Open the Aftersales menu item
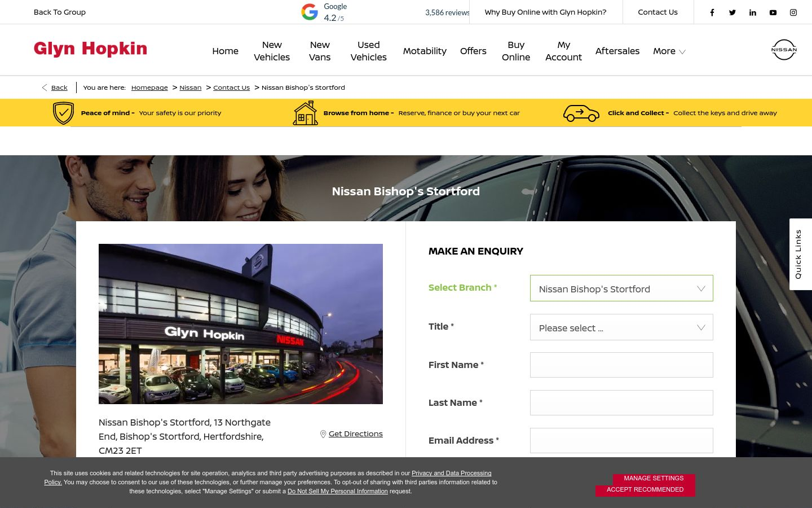Image resolution: width=812 pixels, height=508 pixels. (617, 51)
